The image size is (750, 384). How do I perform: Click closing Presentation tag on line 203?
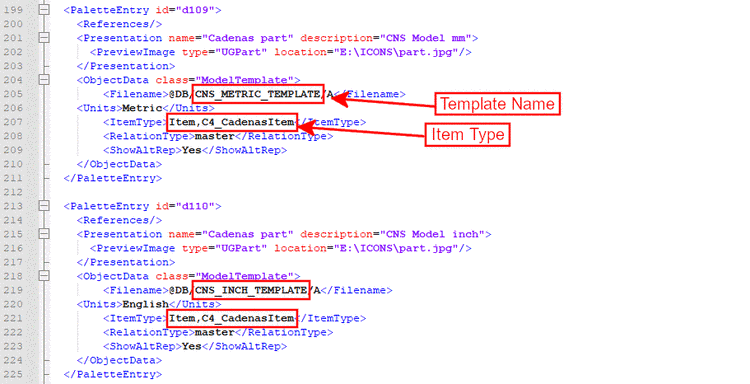[126, 66]
